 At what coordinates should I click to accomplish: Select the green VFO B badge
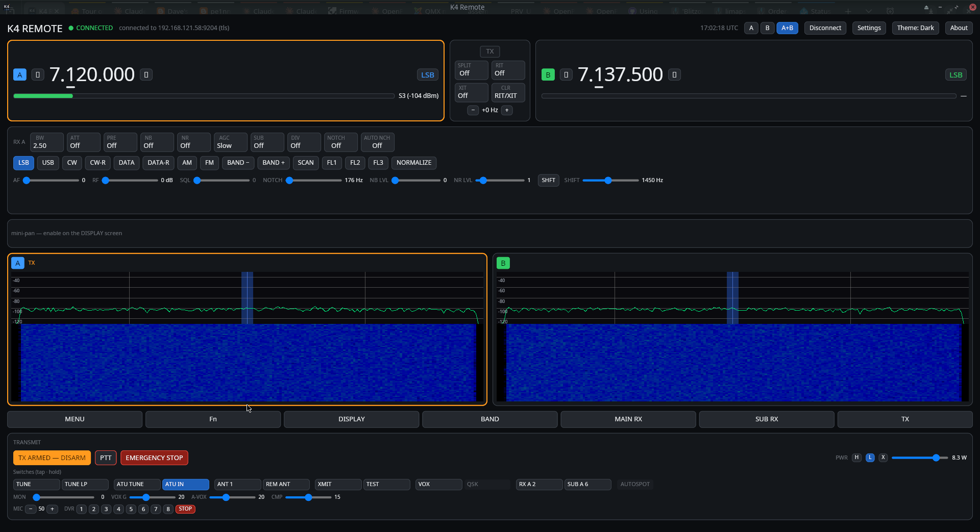tap(548, 75)
